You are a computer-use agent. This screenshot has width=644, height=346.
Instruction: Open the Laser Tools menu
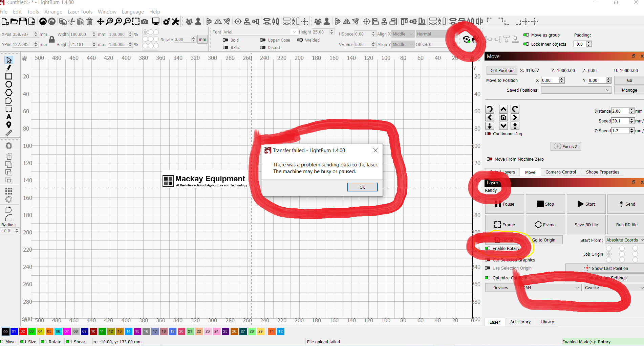pos(80,11)
